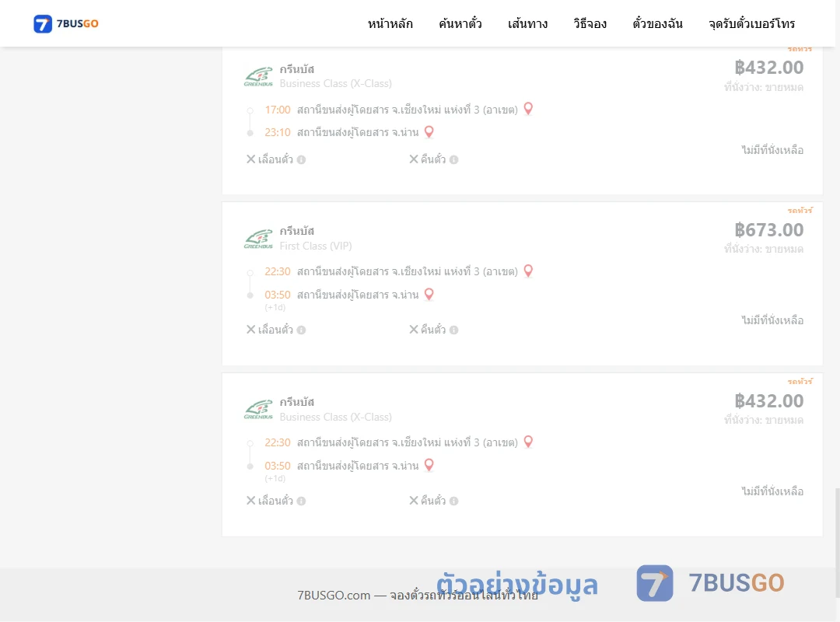Image resolution: width=840 pixels, height=622 pixels.
Task: Click the ฿673.00 price
Action: [x=768, y=230]
